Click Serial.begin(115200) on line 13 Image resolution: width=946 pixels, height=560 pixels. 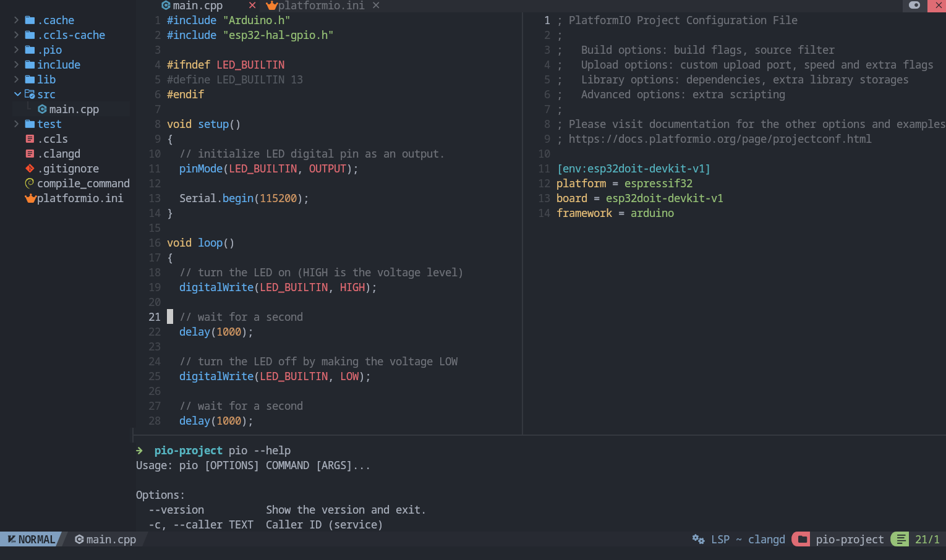pyautogui.click(x=244, y=198)
